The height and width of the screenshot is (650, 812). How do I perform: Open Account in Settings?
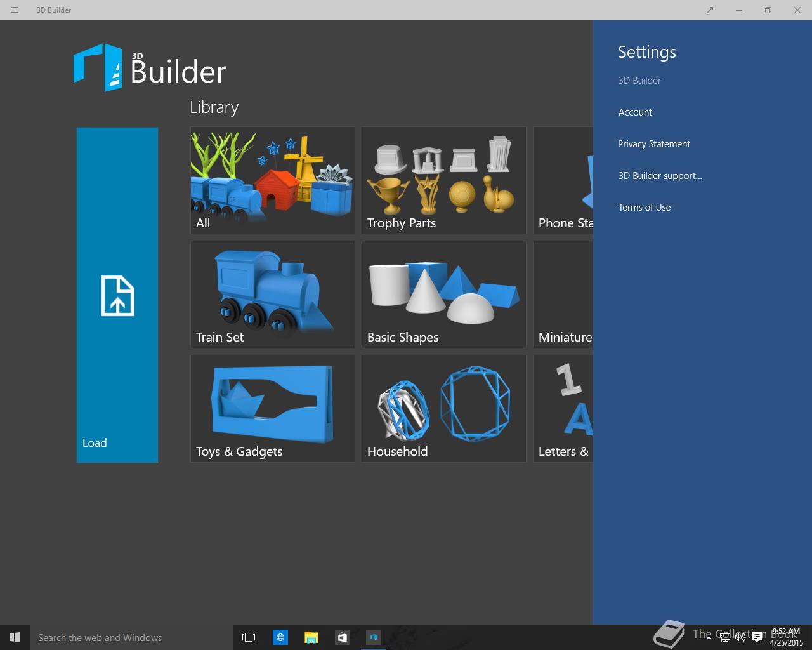pyautogui.click(x=635, y=112)
